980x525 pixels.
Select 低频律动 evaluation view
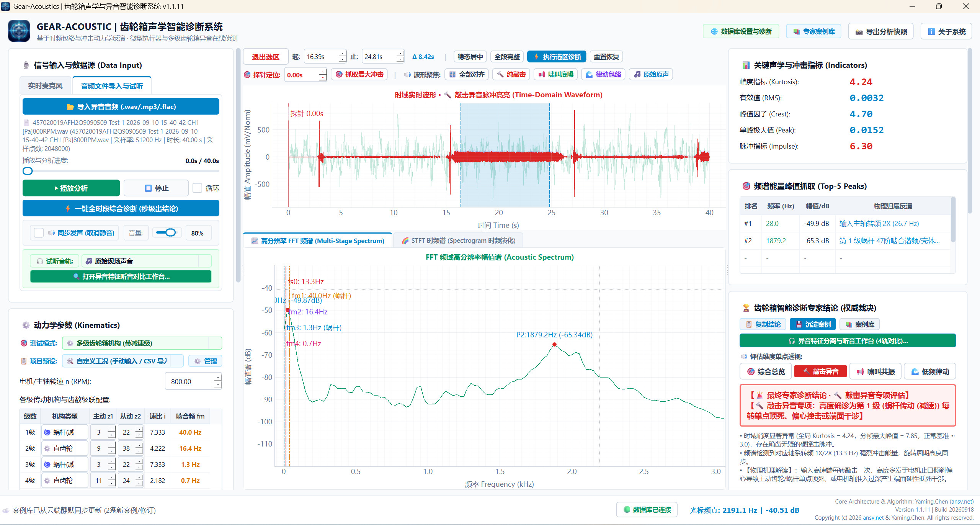(930, 371)
